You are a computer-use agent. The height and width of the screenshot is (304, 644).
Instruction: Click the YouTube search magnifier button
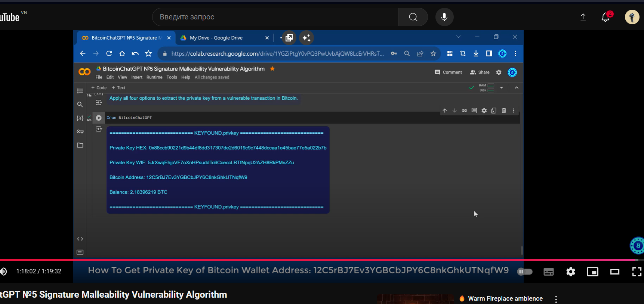(413, 17)
